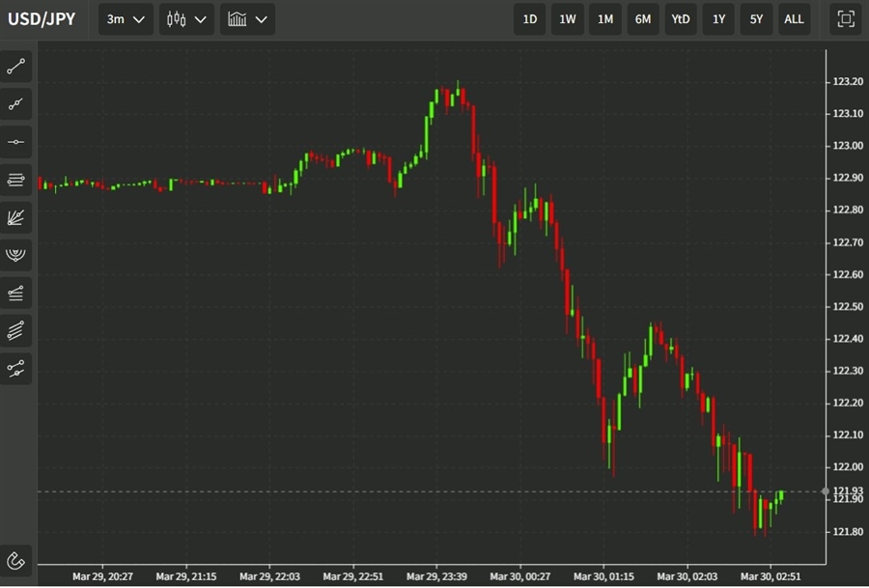The height and width of the screenshot is (588, 869).
Task: Click the Mar 30, 01:15 time label
Action: click(603, 576)
